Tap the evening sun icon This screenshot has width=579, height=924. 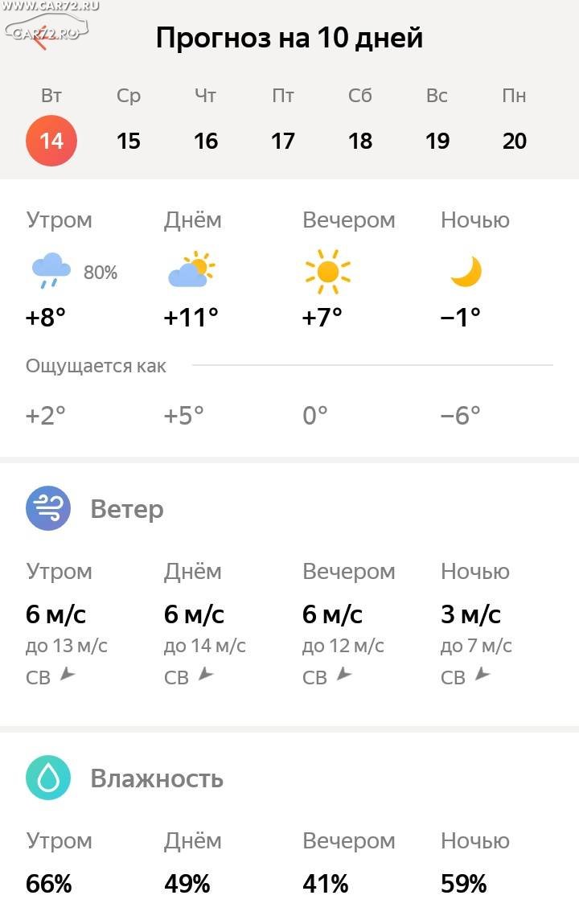[327, 270]
